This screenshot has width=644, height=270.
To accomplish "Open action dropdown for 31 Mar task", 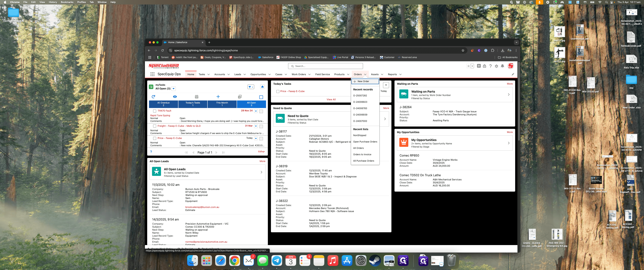I will coord(256,126).
